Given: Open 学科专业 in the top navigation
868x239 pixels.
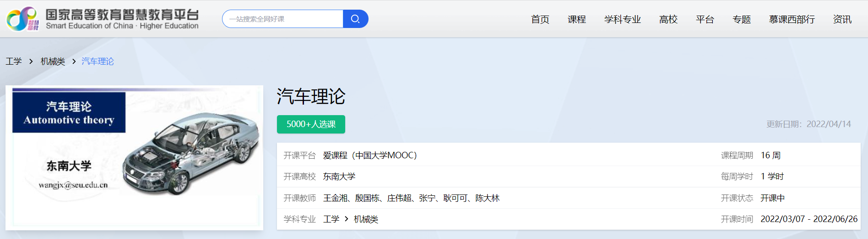Looking at the screenshot, I should 622,19.
